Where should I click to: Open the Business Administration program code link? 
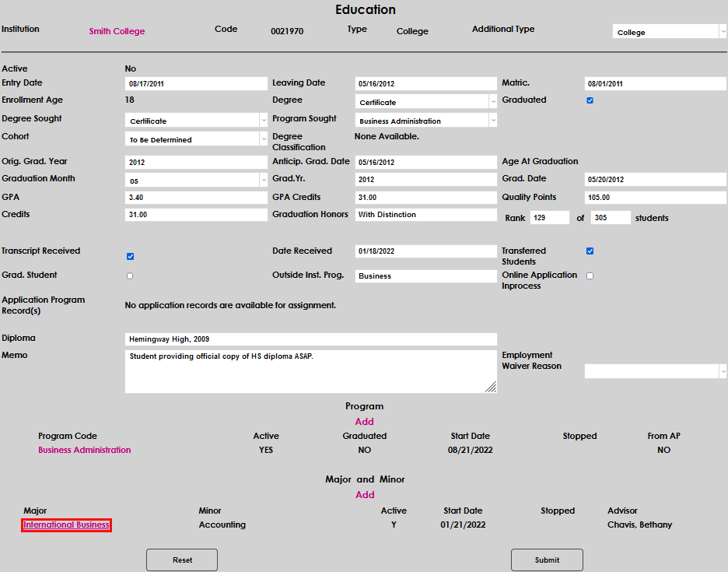pyautogui.click(x=85, y=450)
